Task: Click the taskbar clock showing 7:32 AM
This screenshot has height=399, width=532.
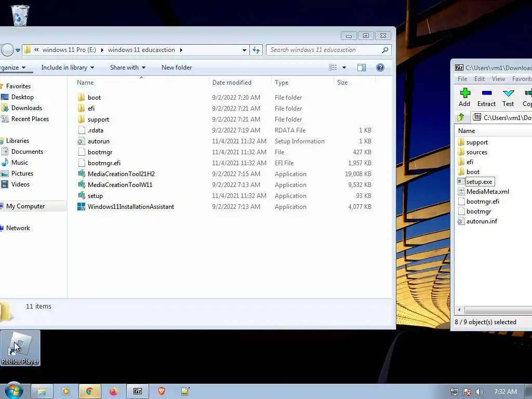Action: (x=505, y=392)
